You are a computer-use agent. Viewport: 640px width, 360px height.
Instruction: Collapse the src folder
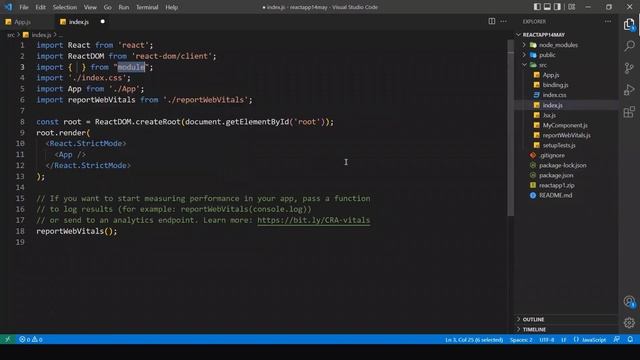pos(524,65)
